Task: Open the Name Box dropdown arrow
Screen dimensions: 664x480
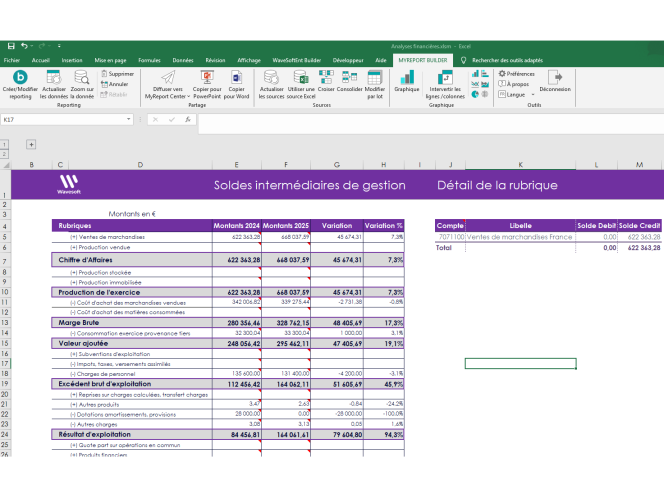Action: (128, 119)
